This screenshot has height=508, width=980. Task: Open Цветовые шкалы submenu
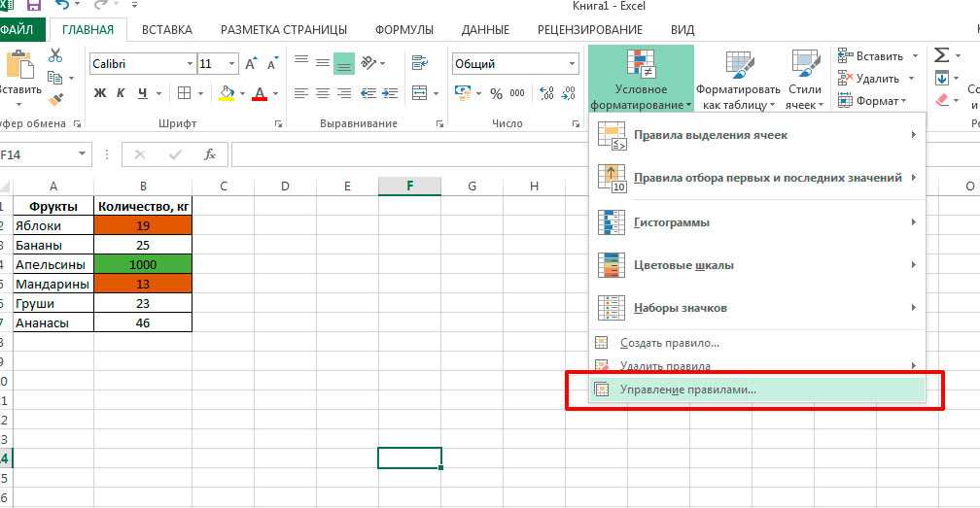tap(757, 265)
